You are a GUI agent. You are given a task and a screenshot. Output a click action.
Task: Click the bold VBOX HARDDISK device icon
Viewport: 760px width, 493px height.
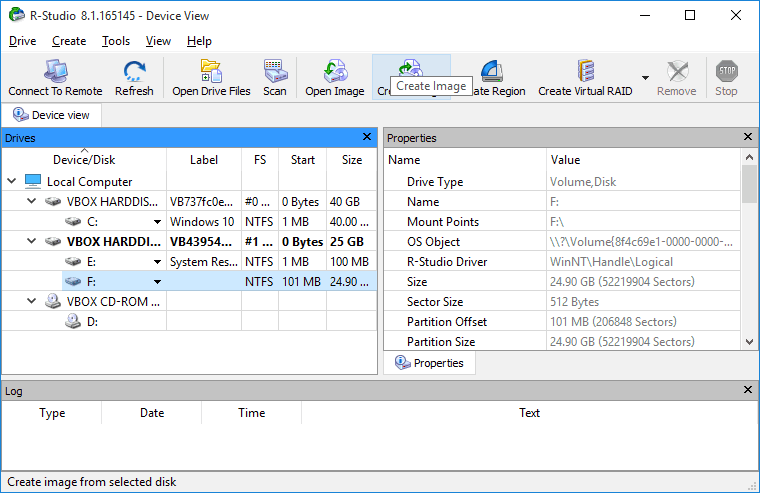coord(53,241)
